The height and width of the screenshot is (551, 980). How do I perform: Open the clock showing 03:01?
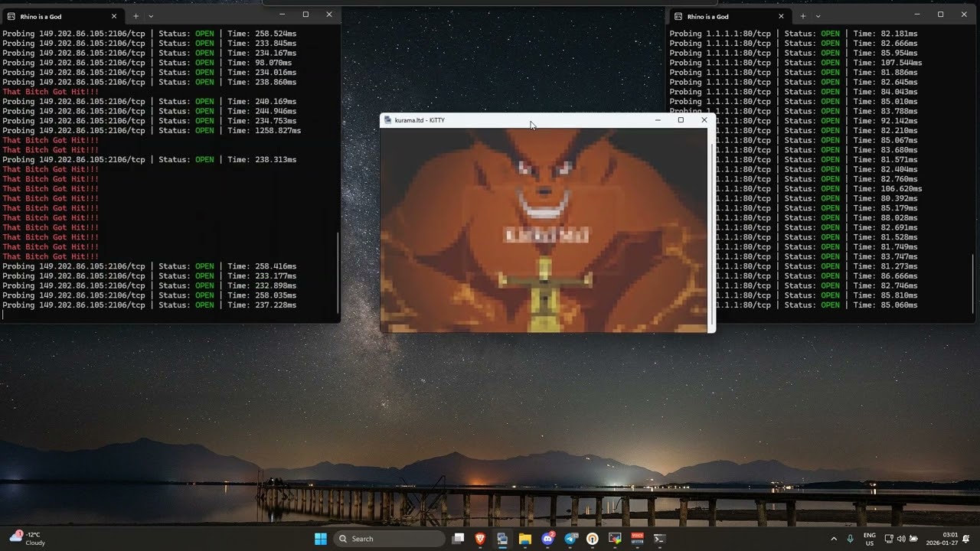942,539
